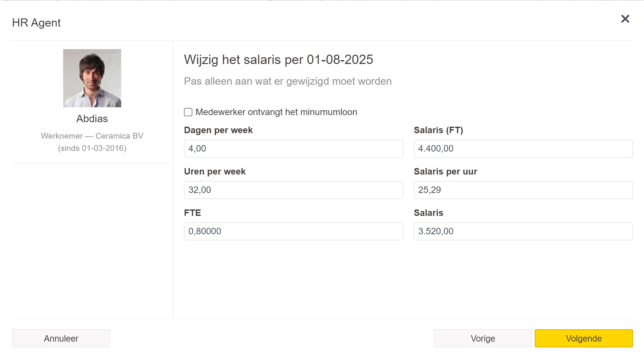Go back with the Vorige button
The image size is (644, 360).
(483, 338)
